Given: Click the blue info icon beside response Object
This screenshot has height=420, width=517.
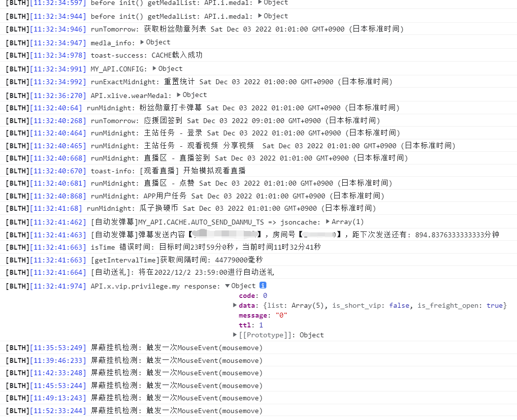Looking at the screenshot, I should tap(263, 285).
